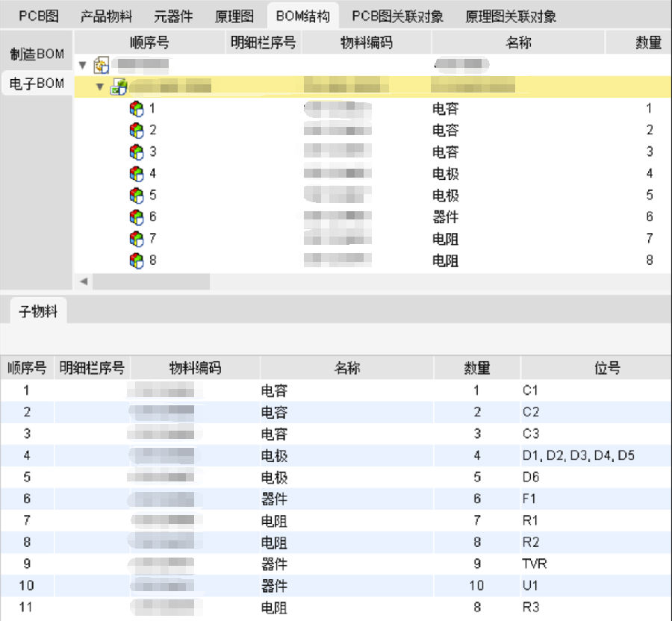
Task: Click the root BOM document icon
Action: (101, 65)
